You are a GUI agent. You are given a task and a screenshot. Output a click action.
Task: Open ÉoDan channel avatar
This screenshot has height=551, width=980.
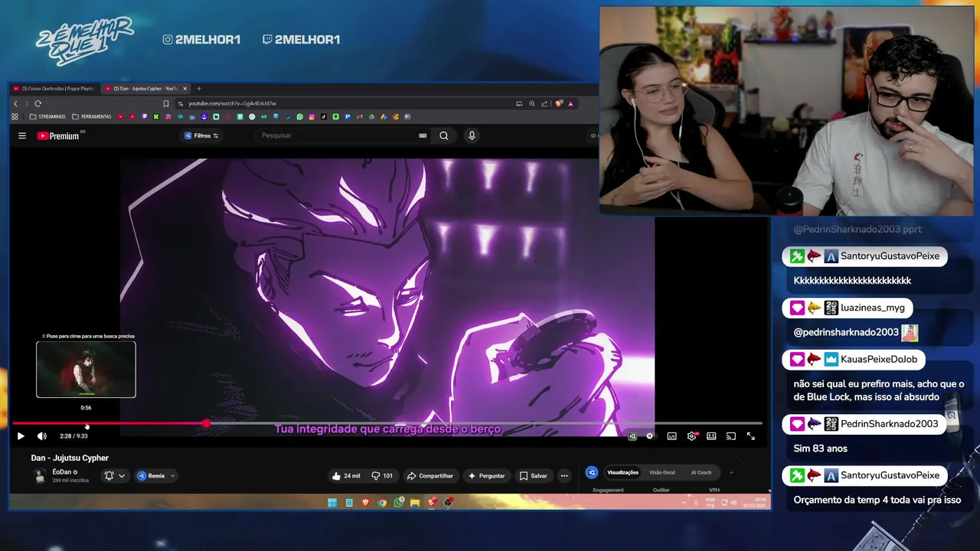click(40, 475)
